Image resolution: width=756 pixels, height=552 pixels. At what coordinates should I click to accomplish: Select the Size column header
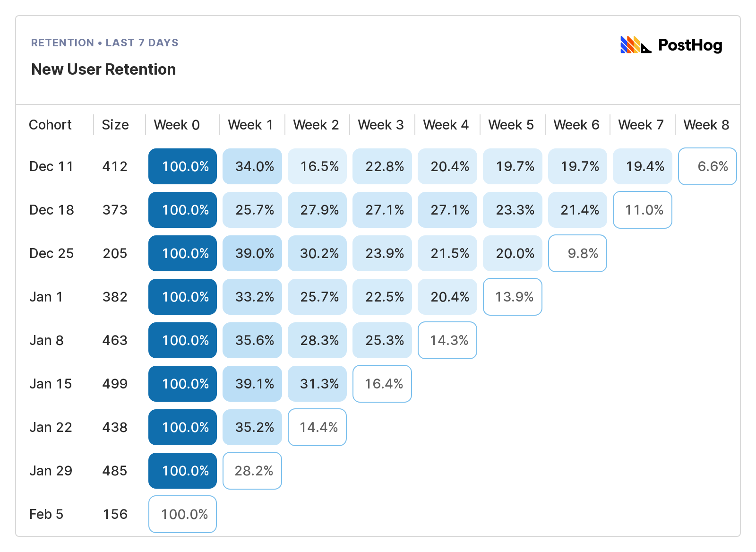pyautogui.click(x=115, y=125)
